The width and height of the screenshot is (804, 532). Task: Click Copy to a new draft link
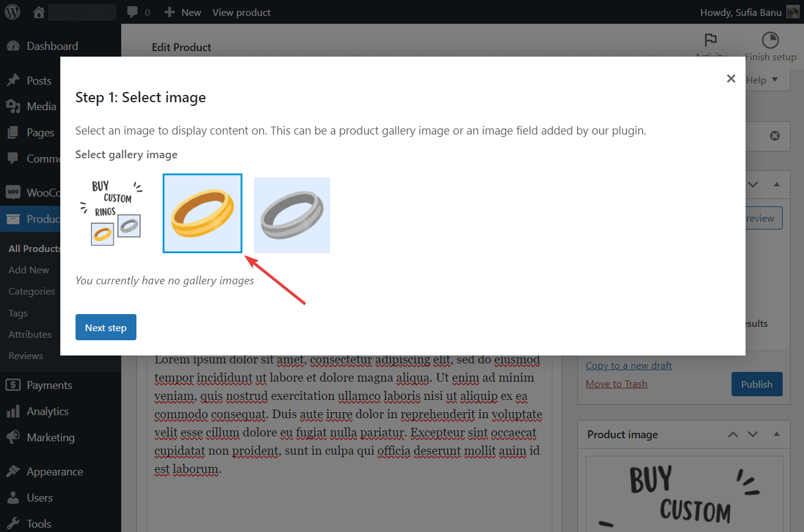pyautogui.click(x=629, y=365)
